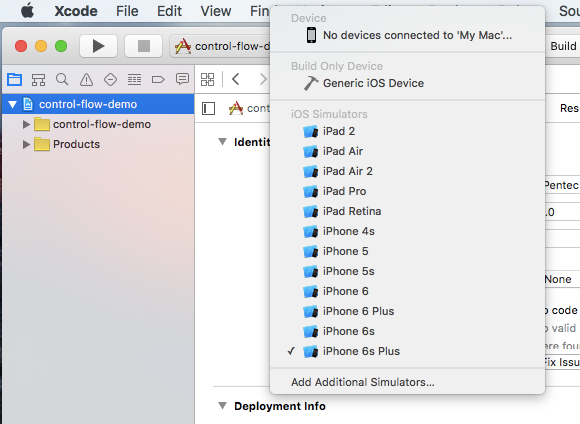This screenshot has height=424, width=580.
Task: Select the iPhone 6 Plus simulator
Action: point(407,311)
